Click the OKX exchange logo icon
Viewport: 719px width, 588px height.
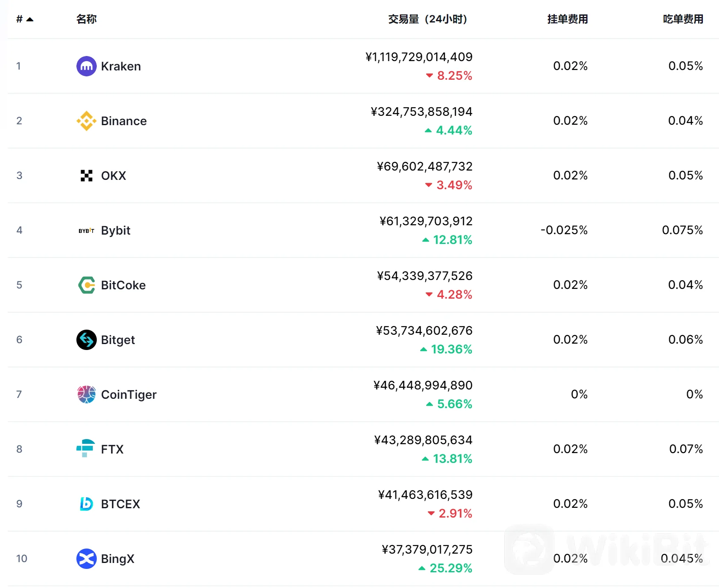[x=86, y=176]
